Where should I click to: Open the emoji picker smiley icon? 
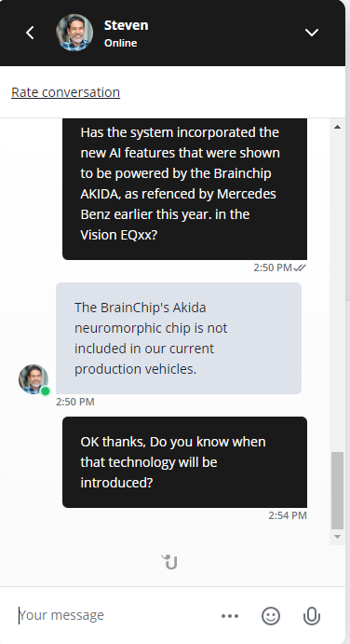tap(271, 616)
